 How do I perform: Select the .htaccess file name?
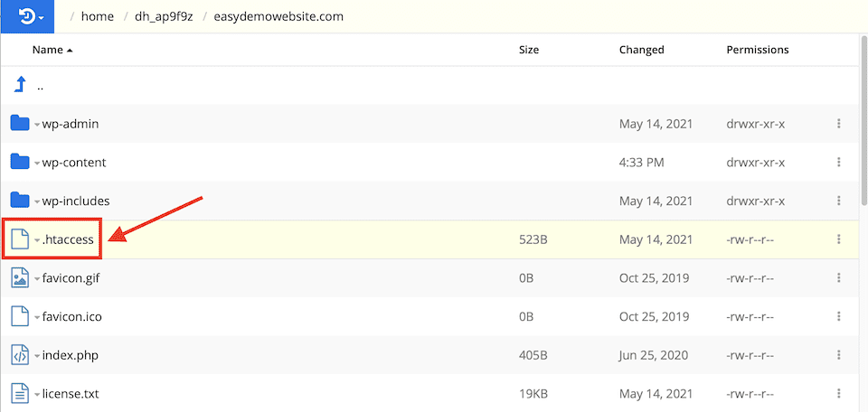(x=68, y=239)
